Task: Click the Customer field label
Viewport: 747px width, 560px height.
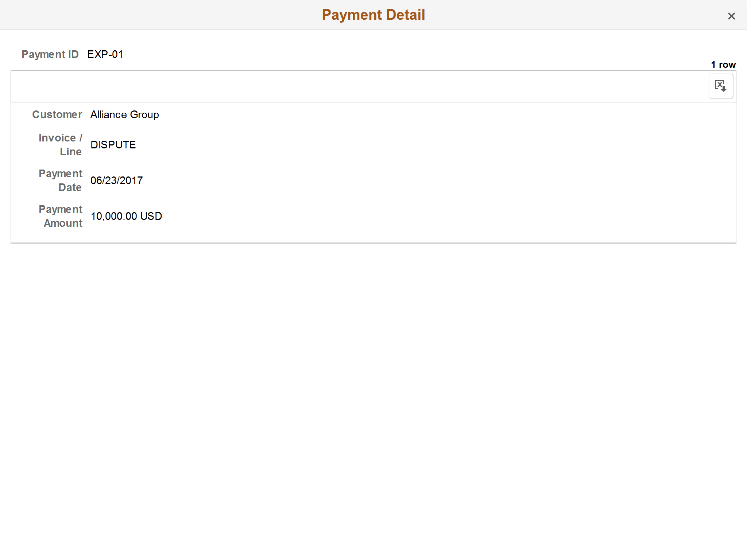Action: 57,114
